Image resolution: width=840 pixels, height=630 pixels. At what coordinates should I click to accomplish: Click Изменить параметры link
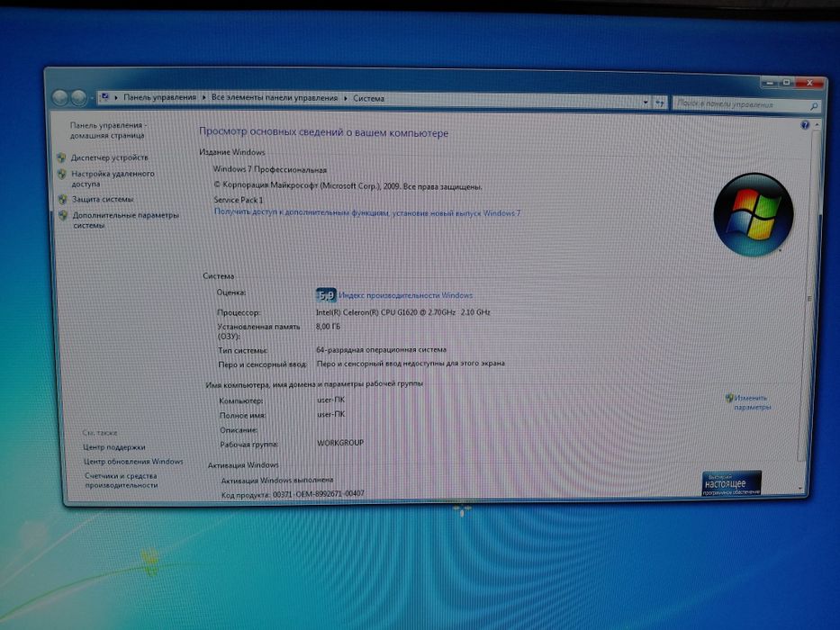click(x=752, y=402)
